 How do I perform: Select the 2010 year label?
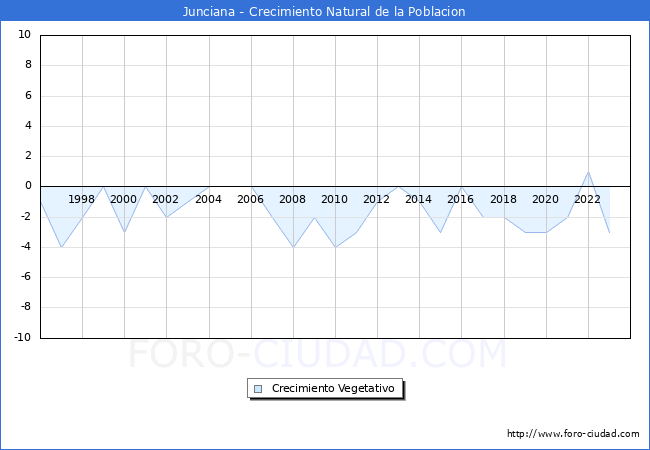[x=334, y=199]
